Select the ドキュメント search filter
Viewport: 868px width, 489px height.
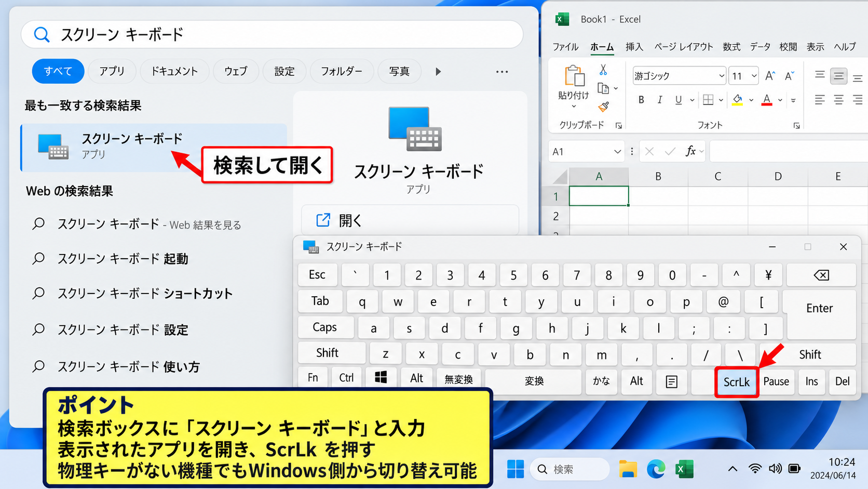[x=174, y=71]
